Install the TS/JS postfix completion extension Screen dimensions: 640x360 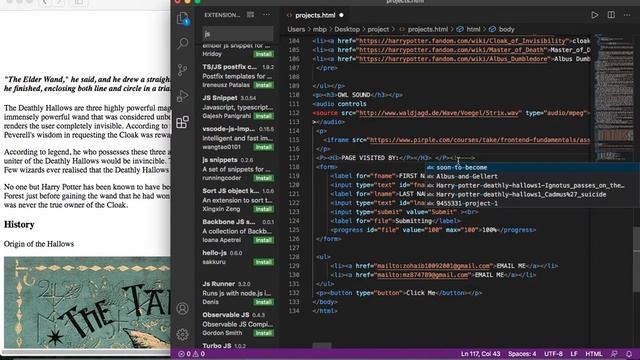[x=263, y=85]
